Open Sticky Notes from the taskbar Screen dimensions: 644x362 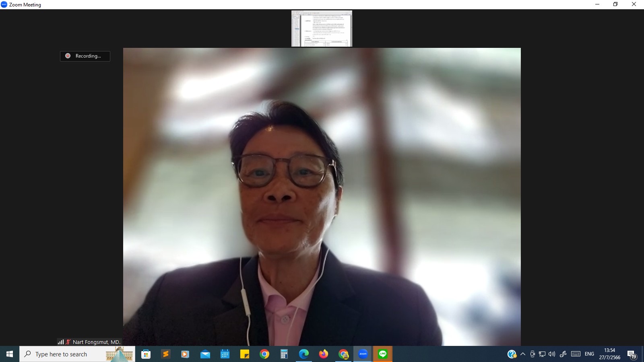(x=245, y=354)
